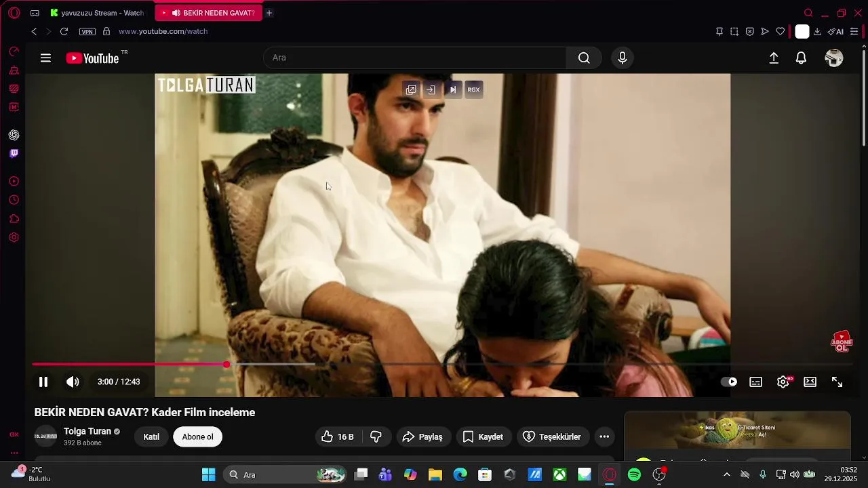Viewport: 868px width, 488px height.
Task: Open browser downloads panel
Action: (817, 31)
